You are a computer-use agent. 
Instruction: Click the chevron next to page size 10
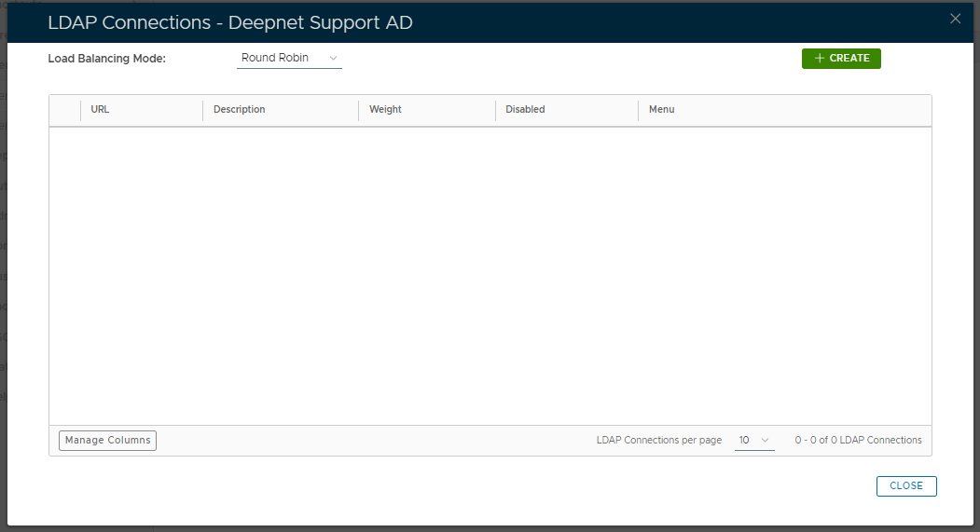point(766,441)
